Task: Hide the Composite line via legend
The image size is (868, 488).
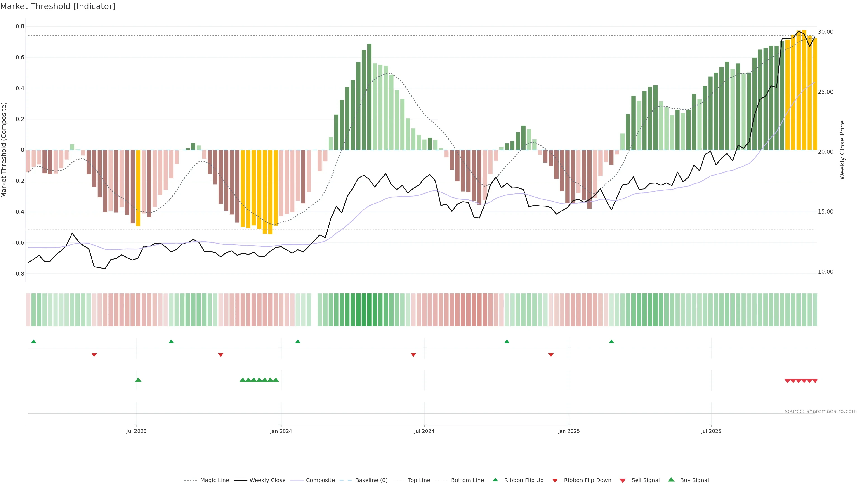Action: coord(320,480)
